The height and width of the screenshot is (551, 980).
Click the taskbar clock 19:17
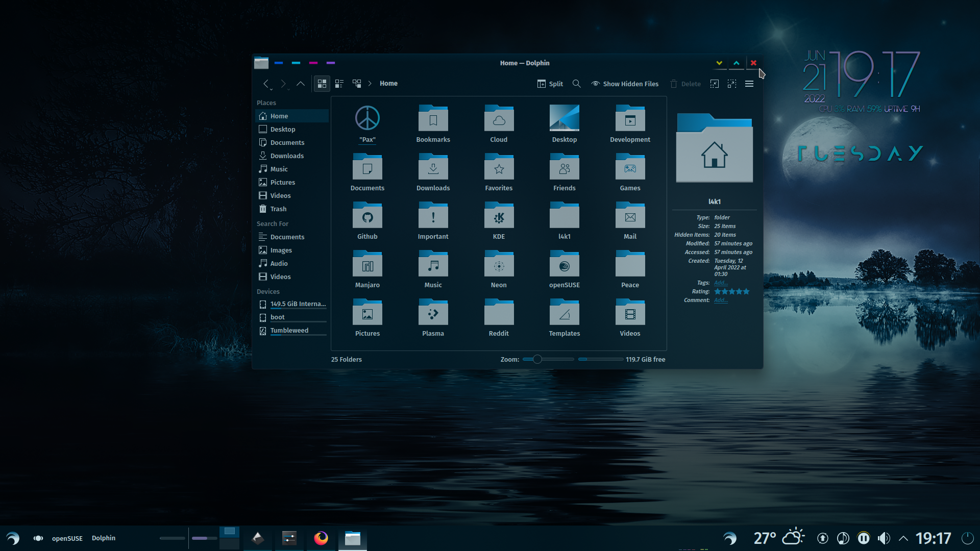(933, 538)
